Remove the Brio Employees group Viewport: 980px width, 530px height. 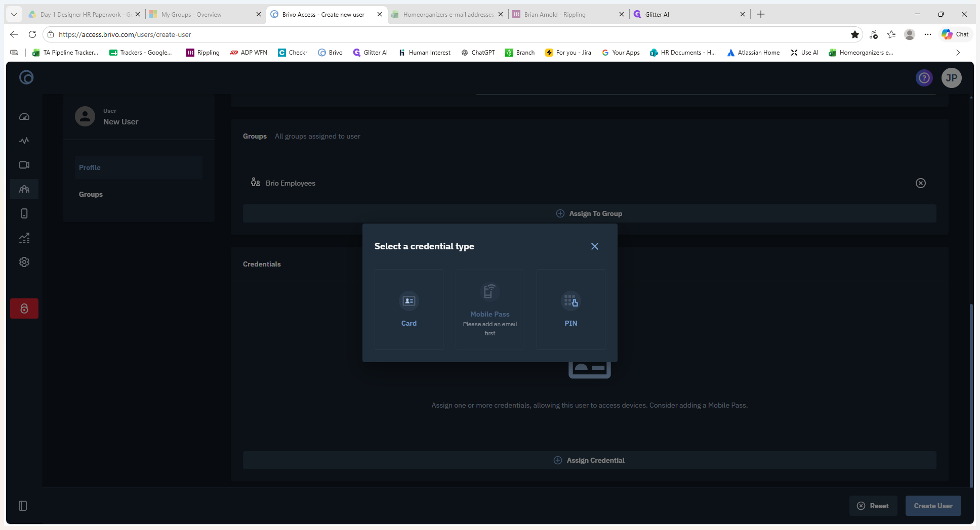[x=921, y=183]
